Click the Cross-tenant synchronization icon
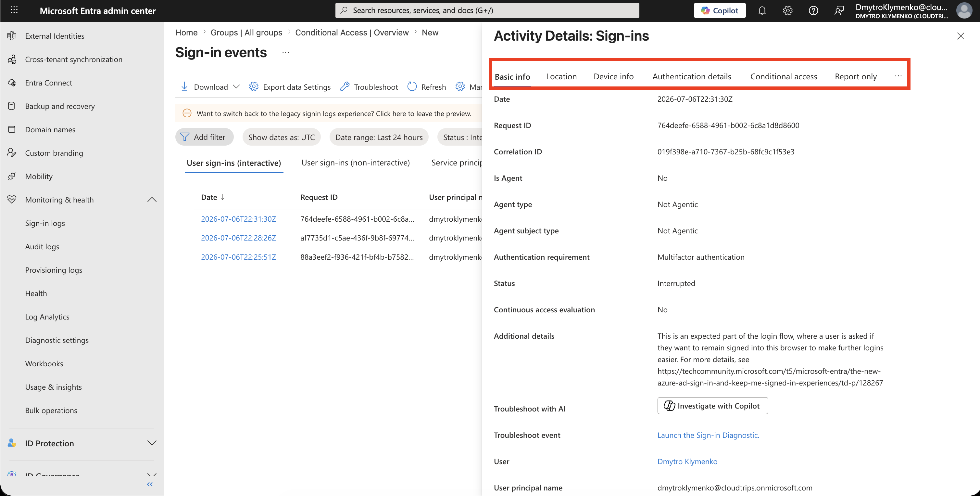The width and height of the screenshot is (980, 496). 12,59
